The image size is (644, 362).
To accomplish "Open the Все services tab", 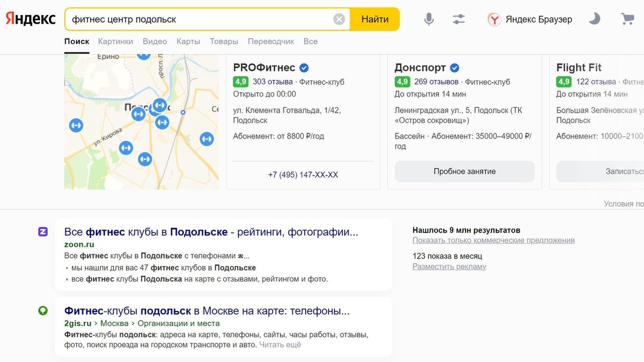I will point(310,41).
